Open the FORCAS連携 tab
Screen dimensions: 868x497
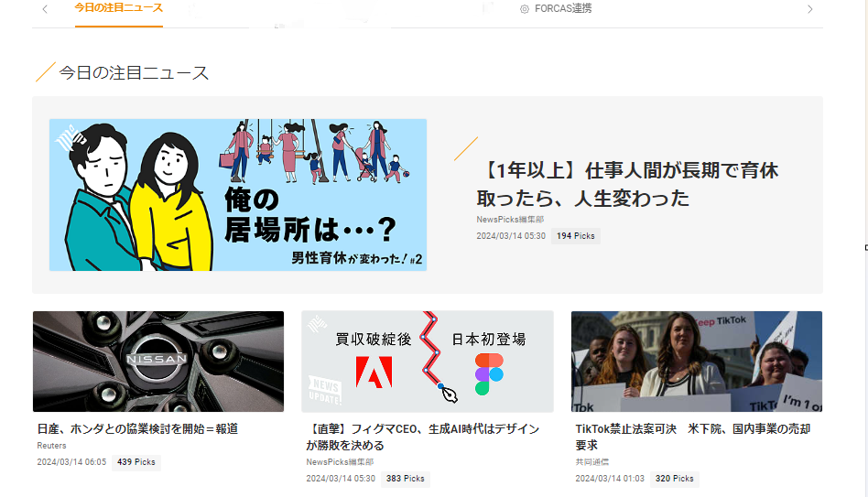coord(556,8)
